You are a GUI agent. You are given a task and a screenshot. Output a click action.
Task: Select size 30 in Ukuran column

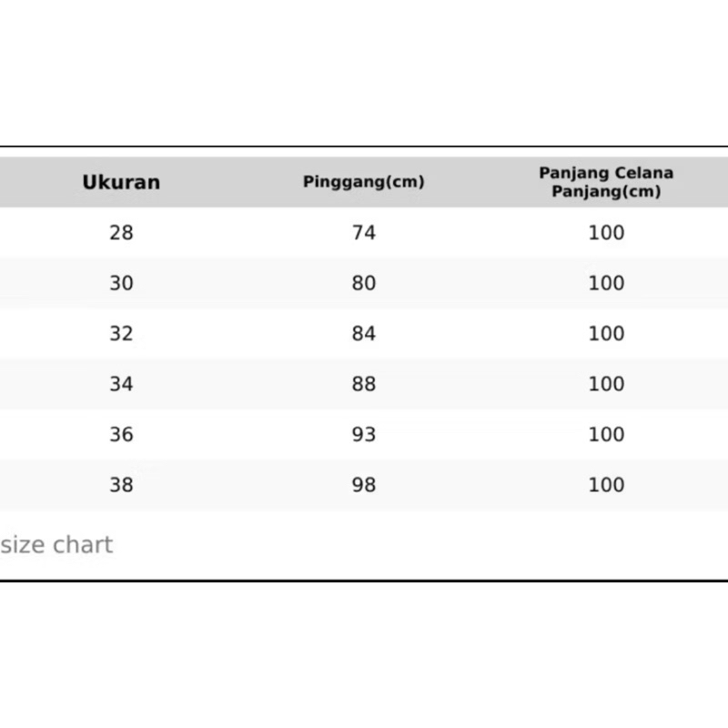click(x=121, y=283)
